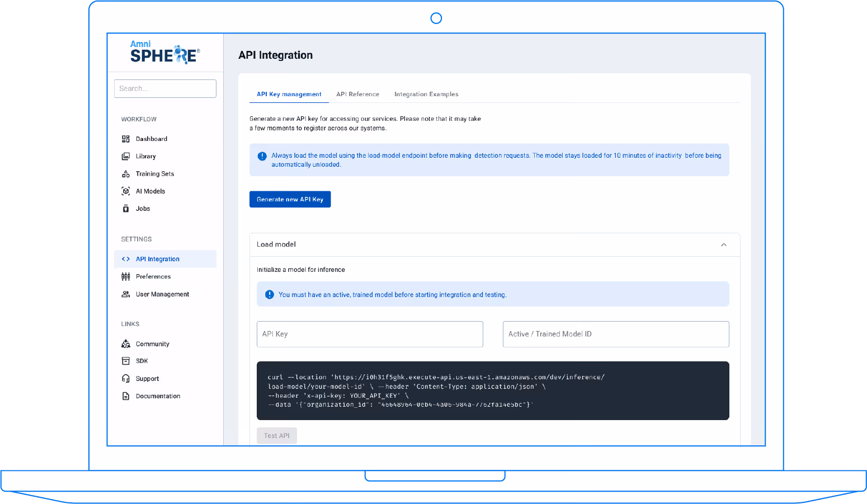Click into the API Key input field

pos(370,334)
